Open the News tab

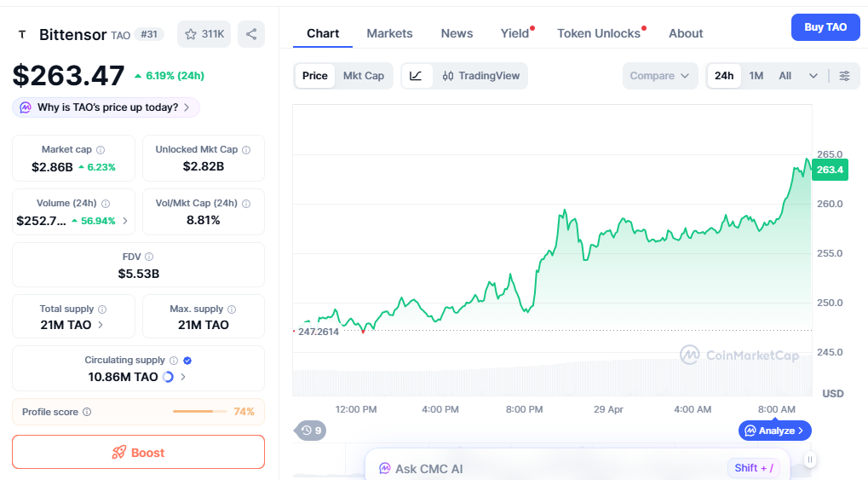(x=457, y=33)
